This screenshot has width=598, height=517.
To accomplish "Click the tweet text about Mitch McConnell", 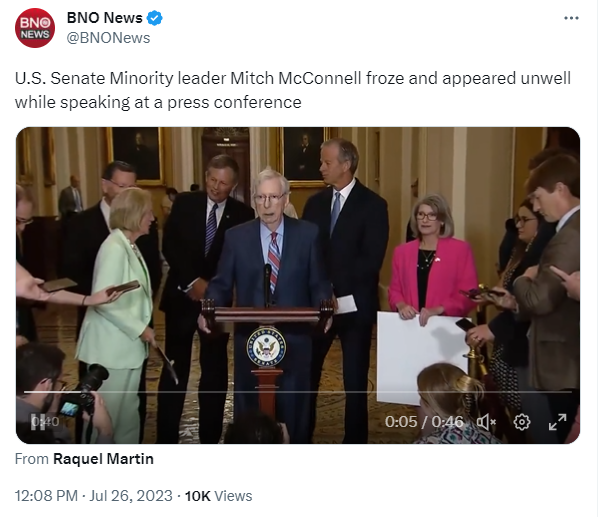I will pyautogui.click(x=293, y=90).
